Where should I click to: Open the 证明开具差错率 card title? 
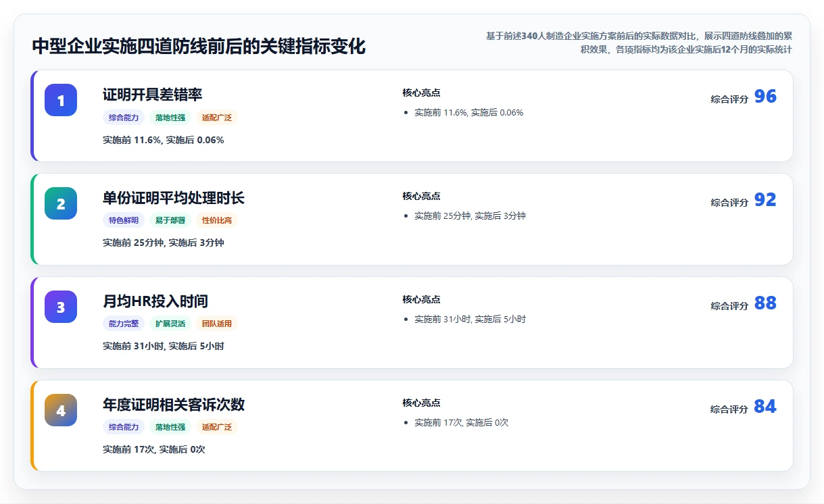tap(152, 95)
